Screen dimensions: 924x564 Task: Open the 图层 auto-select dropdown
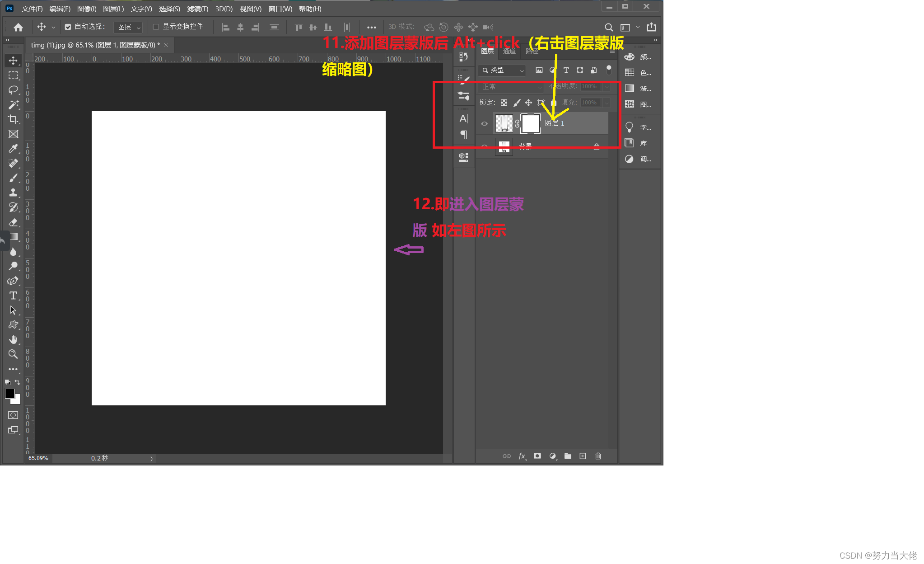pos(129,28)
